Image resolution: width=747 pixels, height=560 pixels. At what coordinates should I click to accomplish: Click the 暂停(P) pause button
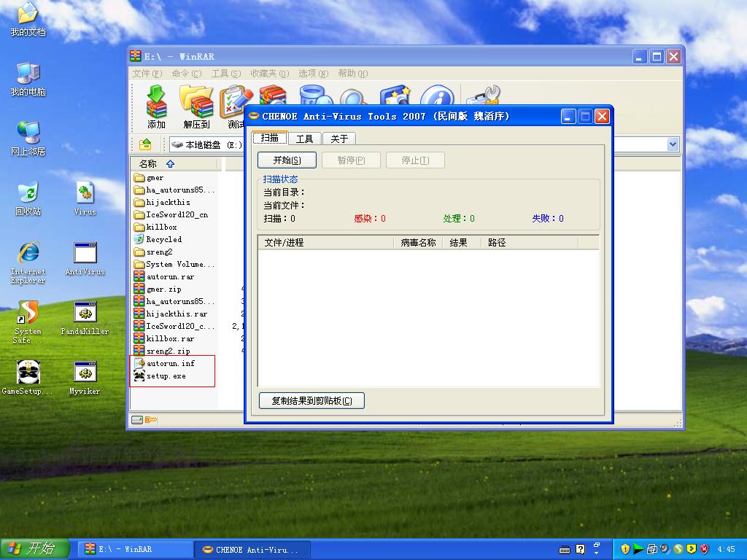351,160
